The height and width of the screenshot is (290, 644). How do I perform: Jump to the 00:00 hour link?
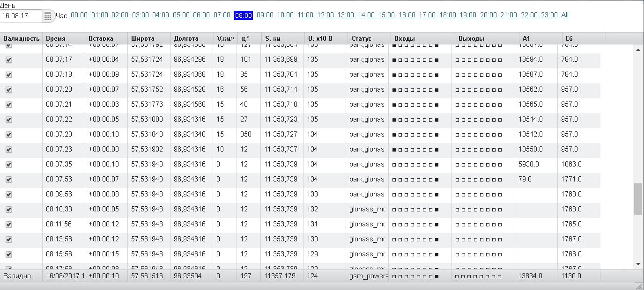pyautogui.click(x=79, y=15)
